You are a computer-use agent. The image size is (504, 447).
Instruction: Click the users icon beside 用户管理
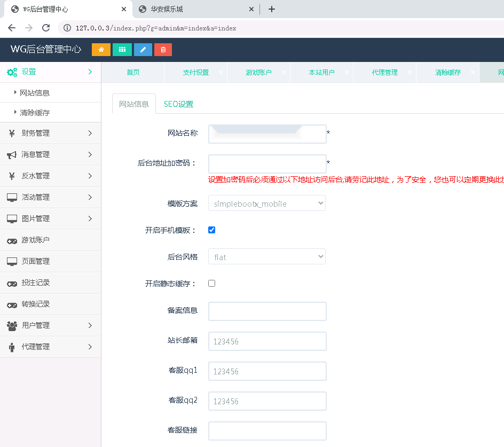tap(12, 325)
